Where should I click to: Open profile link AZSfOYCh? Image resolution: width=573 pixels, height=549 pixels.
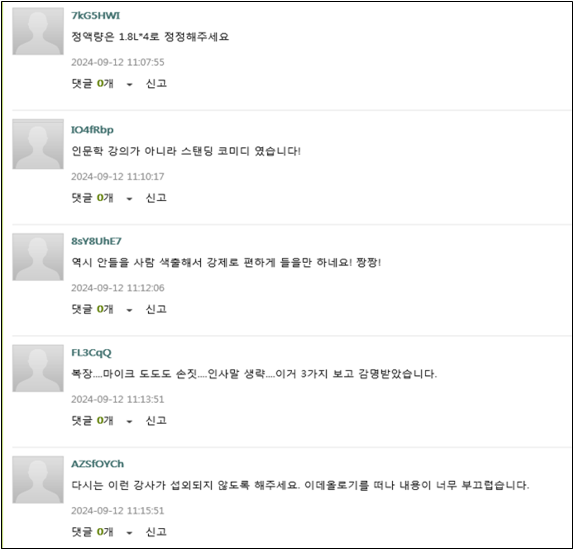pyautogui.click(x=97, y=464)
